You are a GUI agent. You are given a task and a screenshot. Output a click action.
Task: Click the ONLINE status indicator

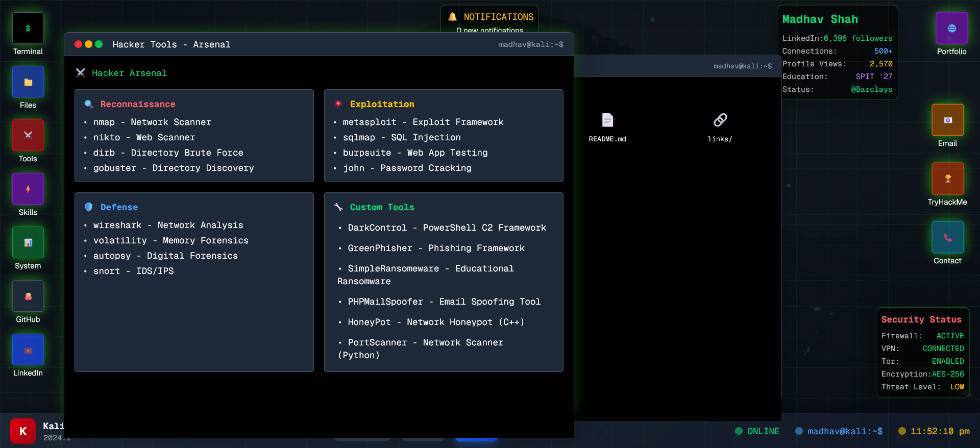[x=757, y=431]
